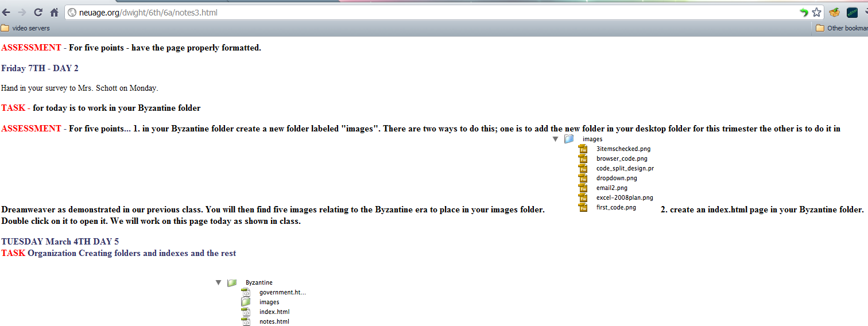
Task: Click the green curved arrow icon
Action: tap(804, 13)
